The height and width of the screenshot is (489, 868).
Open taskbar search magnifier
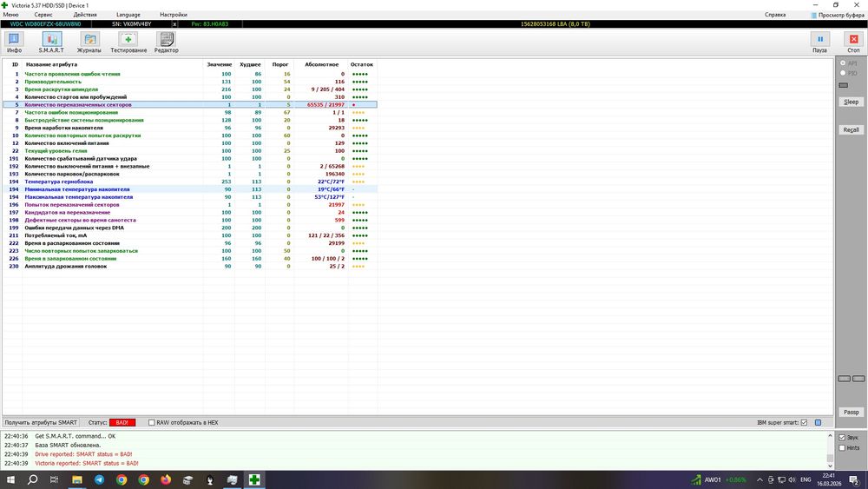tap(32, 479)
